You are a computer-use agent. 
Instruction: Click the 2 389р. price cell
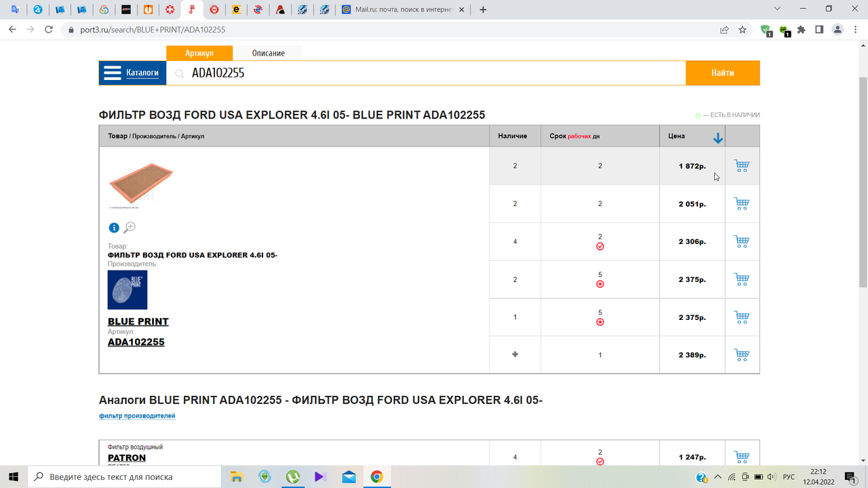(692, 355)
